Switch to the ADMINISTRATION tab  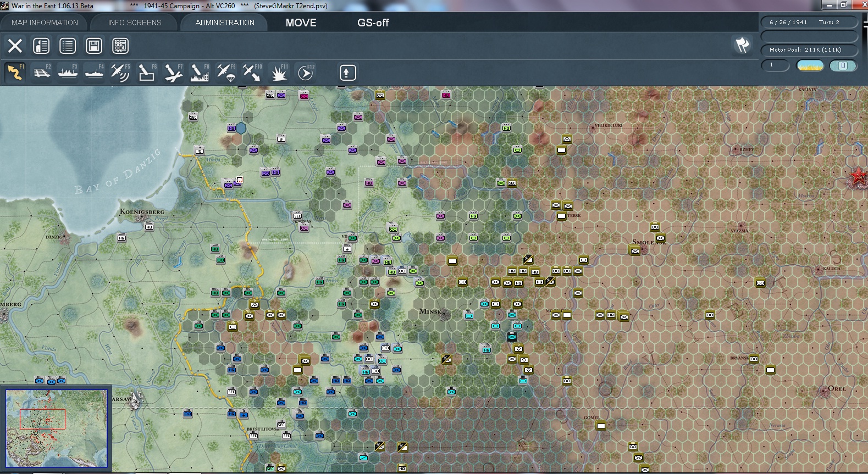pyautogui.click(x=225, y=23)
